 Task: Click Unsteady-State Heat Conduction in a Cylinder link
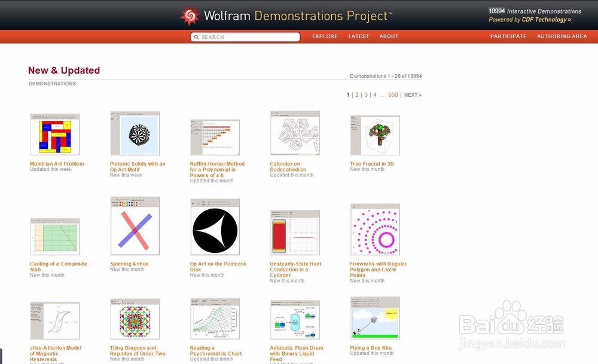coord(295,270)
